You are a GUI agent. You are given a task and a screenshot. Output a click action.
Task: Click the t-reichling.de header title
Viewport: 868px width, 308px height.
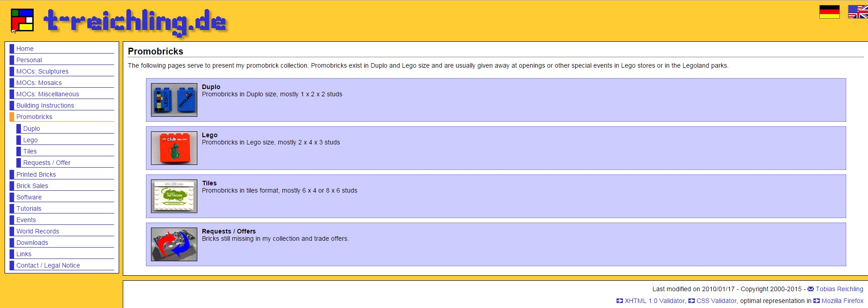point(135,22)
